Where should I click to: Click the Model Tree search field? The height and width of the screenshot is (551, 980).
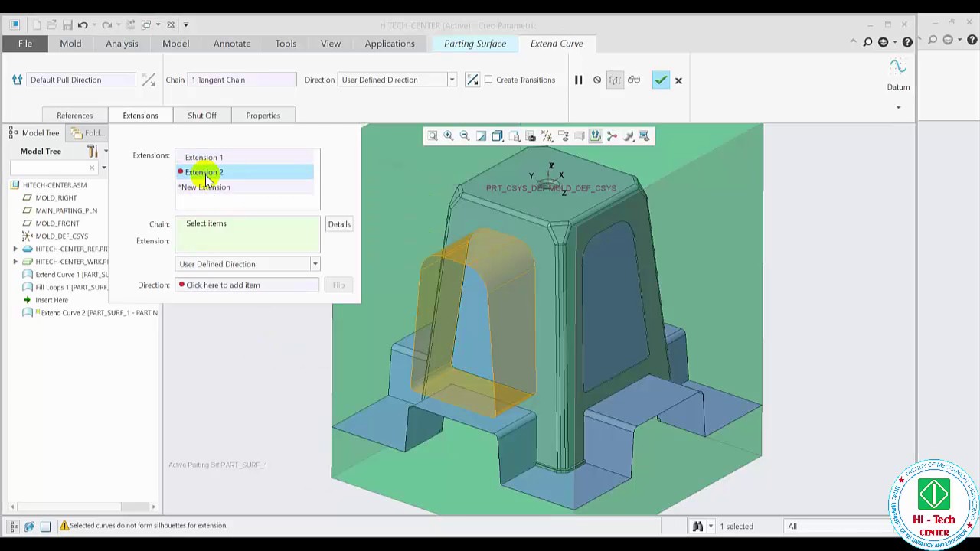click(52, 168)
